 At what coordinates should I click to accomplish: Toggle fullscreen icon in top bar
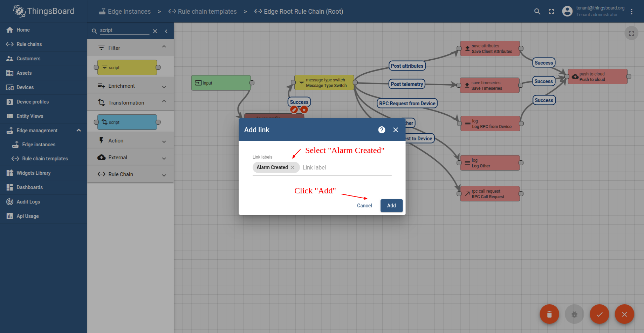(551, 12)
